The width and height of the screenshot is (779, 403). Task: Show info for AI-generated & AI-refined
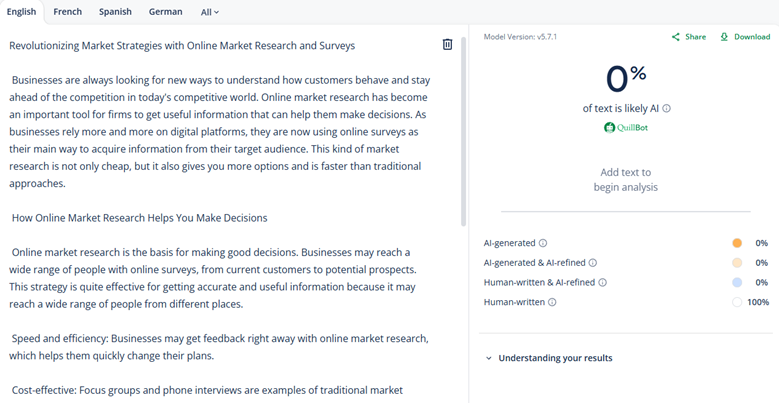click(x=593, y=263)
